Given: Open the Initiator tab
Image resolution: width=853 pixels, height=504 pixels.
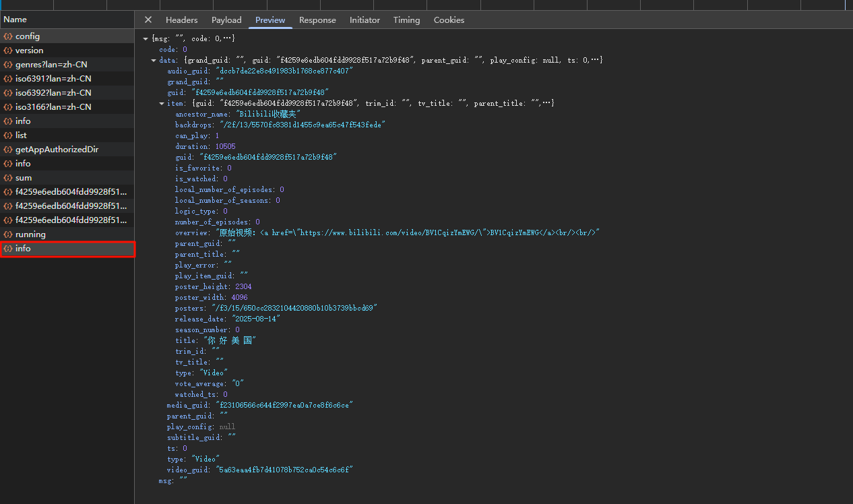Looking at the screenshot, I should [365, 20].
